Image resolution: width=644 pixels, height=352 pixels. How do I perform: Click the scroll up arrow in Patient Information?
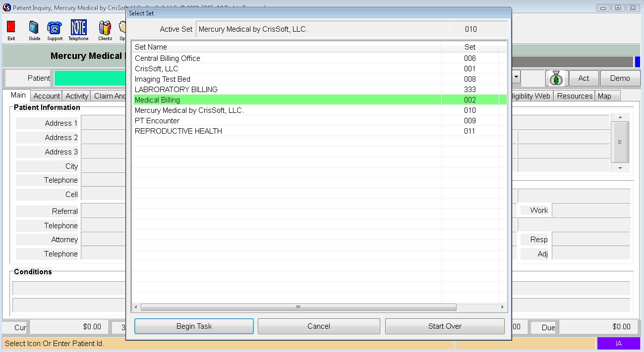(x=620, y=117)
